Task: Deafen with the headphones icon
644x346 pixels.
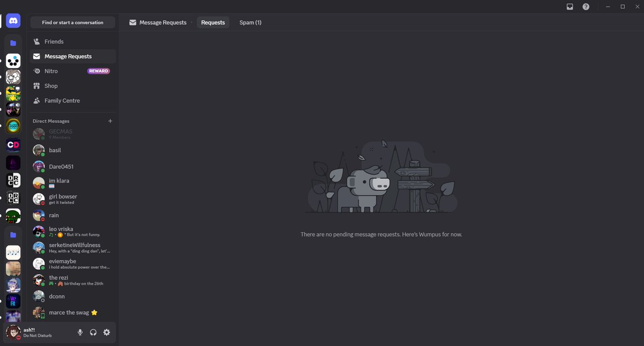Action: 93,333
